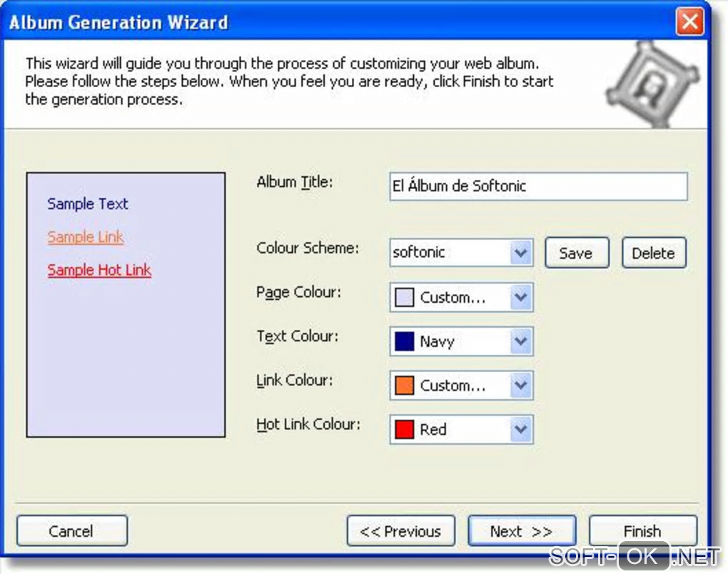Click the Link Colour label

(x=294, y=381)
